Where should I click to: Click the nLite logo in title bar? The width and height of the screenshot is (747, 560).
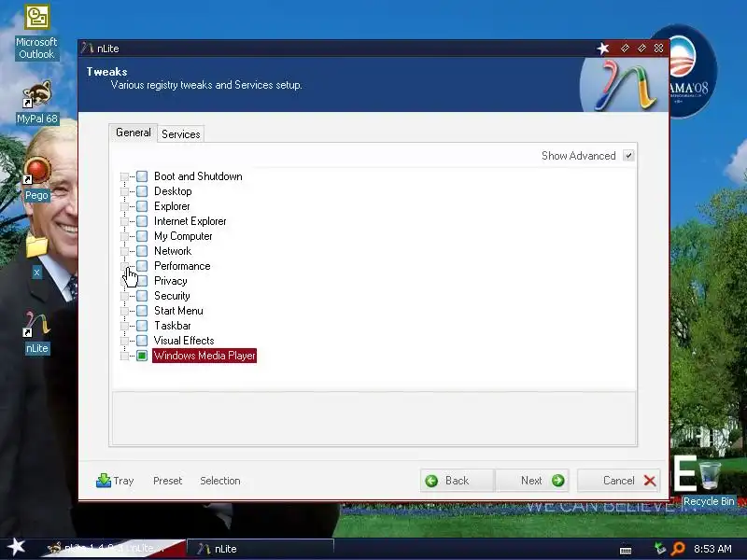pyautogui.click(x=87, y=49)
